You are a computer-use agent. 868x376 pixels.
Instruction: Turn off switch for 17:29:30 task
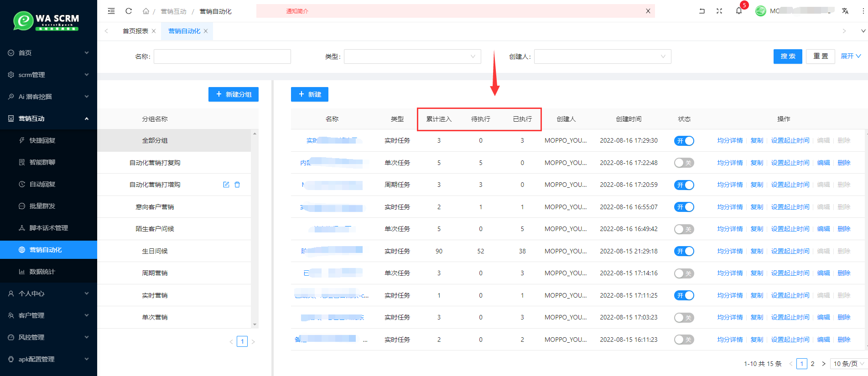pos(684,141)
